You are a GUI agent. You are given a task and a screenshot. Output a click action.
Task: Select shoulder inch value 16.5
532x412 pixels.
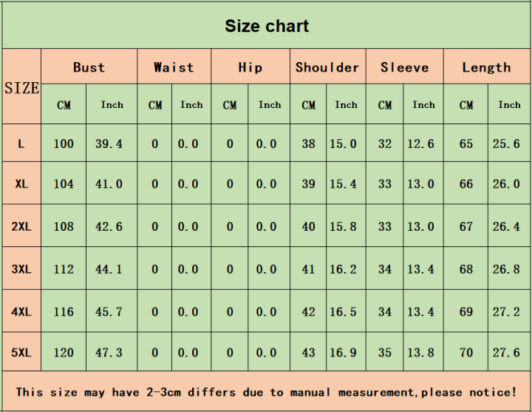(x=343, y=311)
